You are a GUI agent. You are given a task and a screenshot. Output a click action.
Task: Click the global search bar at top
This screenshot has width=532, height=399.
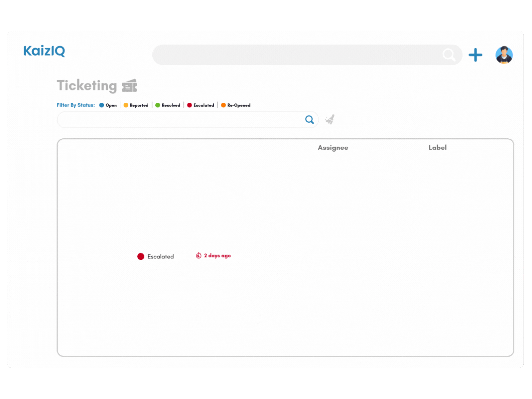[296, 55]
